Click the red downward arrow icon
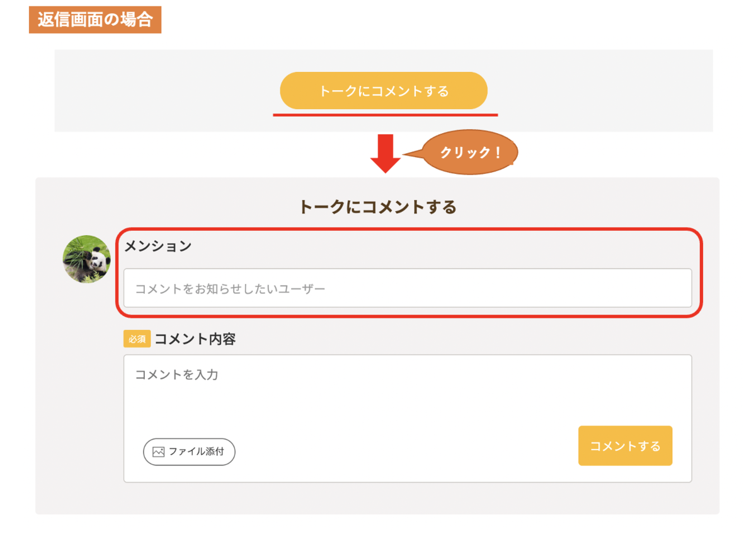 [x=386, y=153]
